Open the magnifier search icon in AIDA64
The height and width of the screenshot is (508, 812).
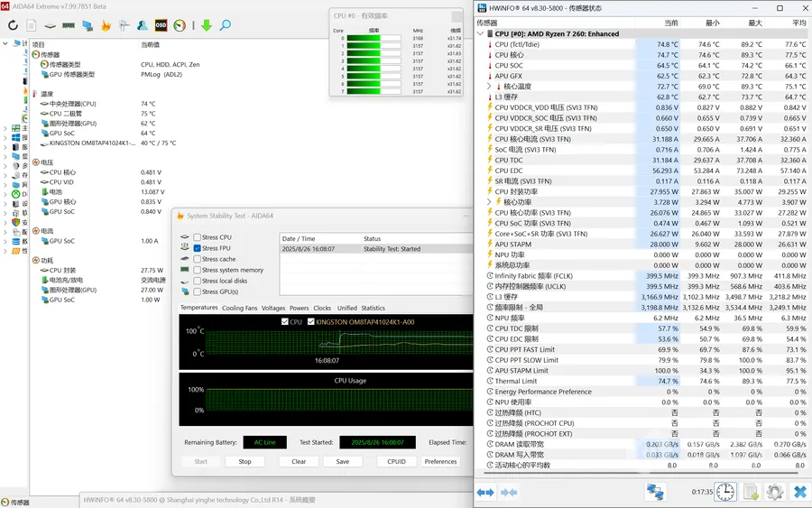225,25
